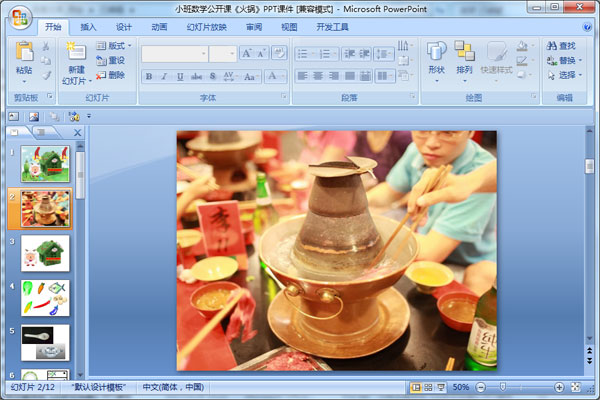
Task: Click the Format Painter brush icon
Action: (x=46, y=75)
